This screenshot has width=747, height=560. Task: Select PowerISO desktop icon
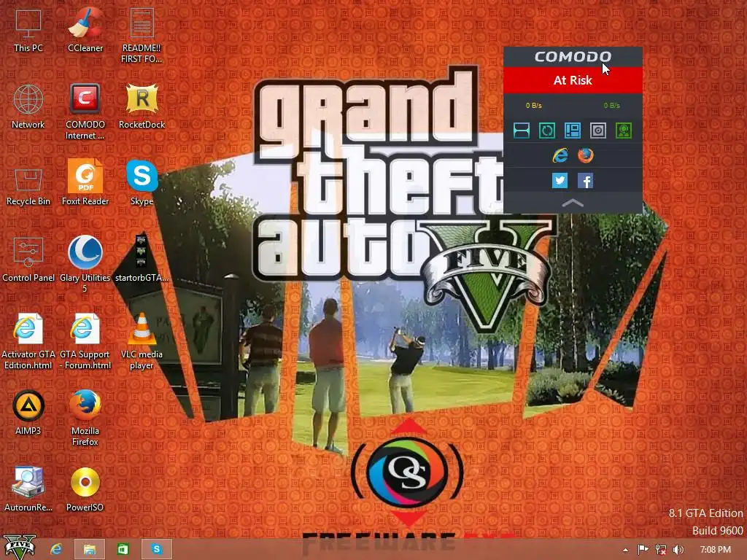pyautogui.click(x=85, y=489)
